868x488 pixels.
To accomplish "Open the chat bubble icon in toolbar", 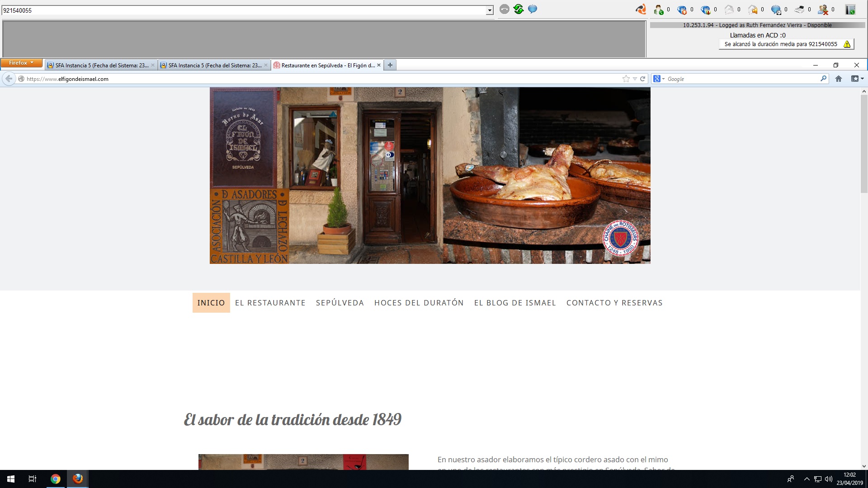I will 532,9.
